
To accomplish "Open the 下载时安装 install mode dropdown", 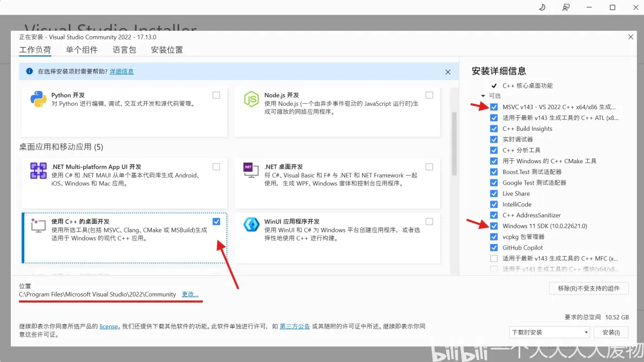I will click(549, 332).
